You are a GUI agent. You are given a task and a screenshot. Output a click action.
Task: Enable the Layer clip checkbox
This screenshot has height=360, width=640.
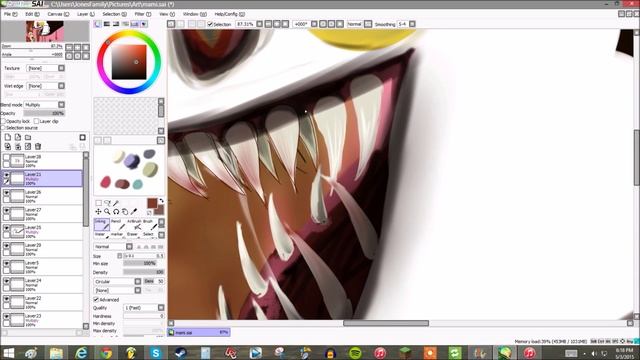tap(37, 121)
